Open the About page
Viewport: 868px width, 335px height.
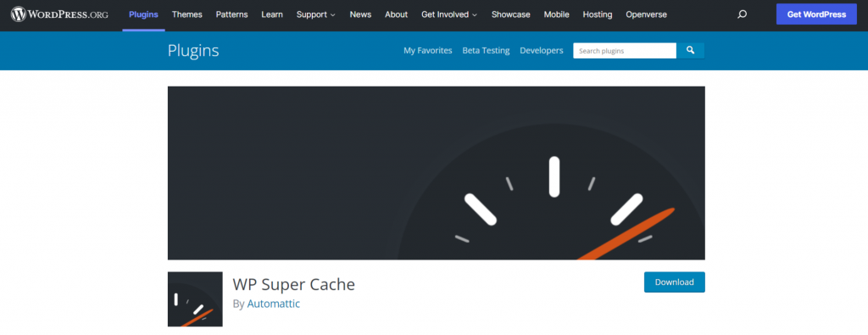pyautogui.click(x=397, y=14)
